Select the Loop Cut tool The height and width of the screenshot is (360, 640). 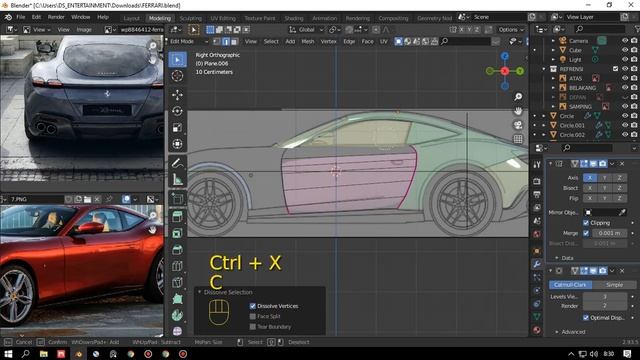point(177,266)
